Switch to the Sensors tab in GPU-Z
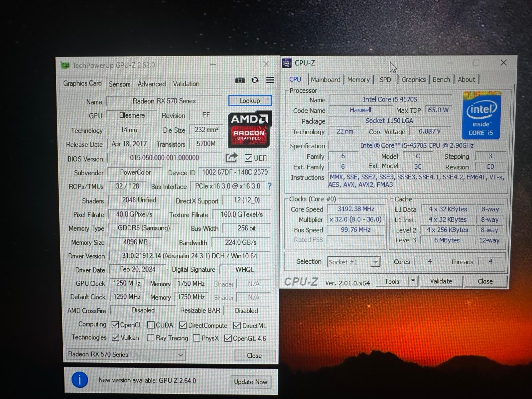 (x=120, y=84)
